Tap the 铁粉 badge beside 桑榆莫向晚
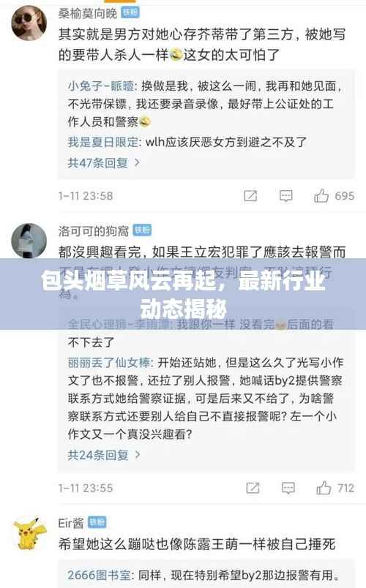 (130, 12)
